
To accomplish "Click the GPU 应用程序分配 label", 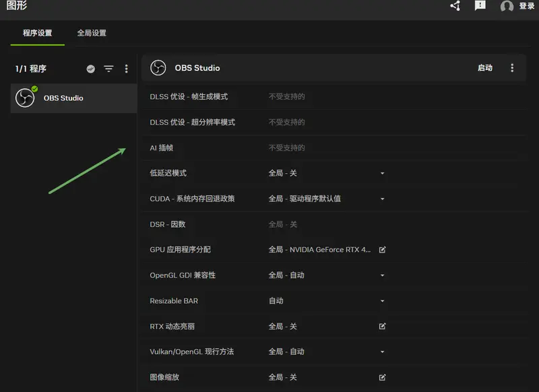I will tap(180, 250).
